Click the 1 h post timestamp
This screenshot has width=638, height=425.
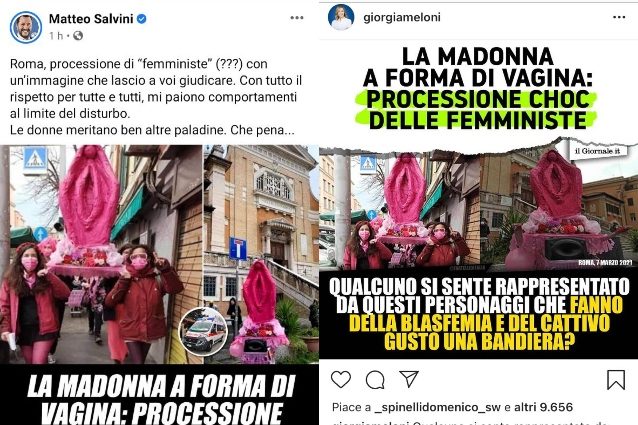pyautogui.click(x=57, y=36)
